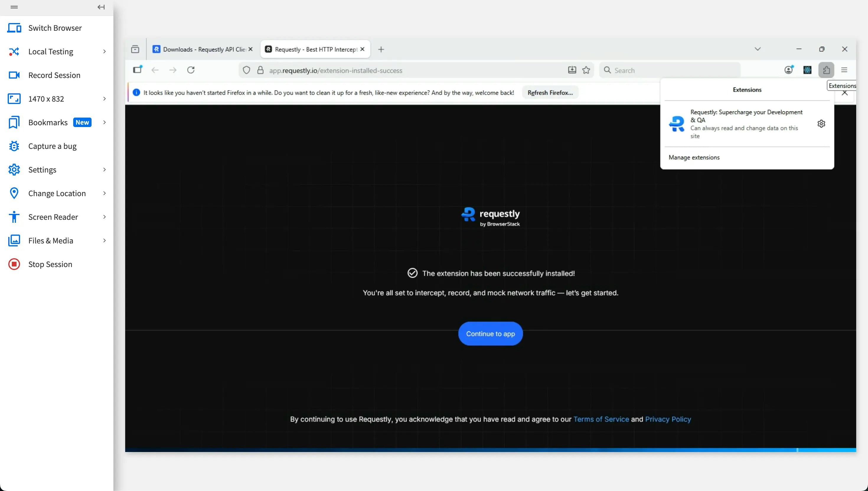The width and height of the screenshot is (868, 491).
Task: Expand the 1470 x 832 resolution options
Action: (46, 99)
